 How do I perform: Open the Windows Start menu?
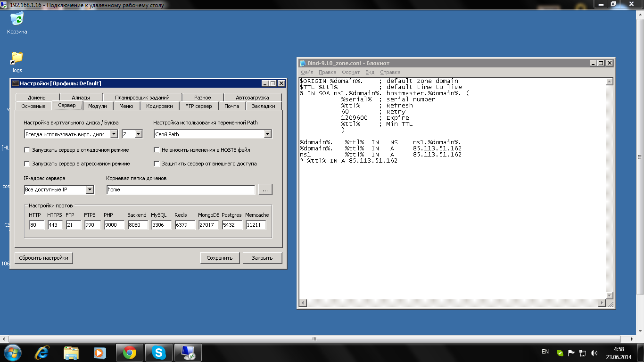(13, 353)
